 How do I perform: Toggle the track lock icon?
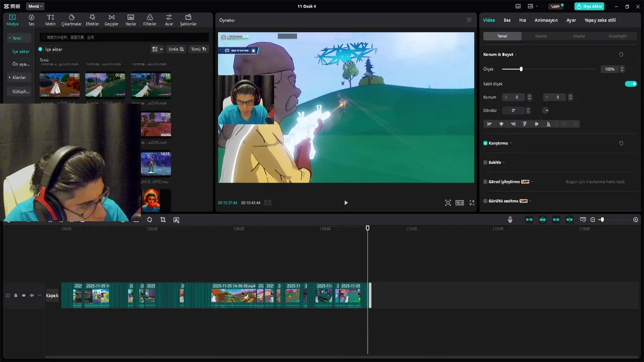(16, 296)
